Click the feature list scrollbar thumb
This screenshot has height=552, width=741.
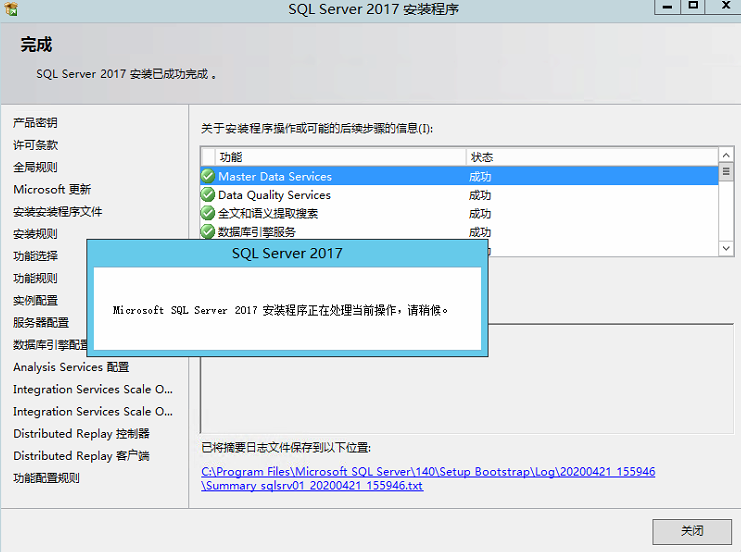click(726, 171)
